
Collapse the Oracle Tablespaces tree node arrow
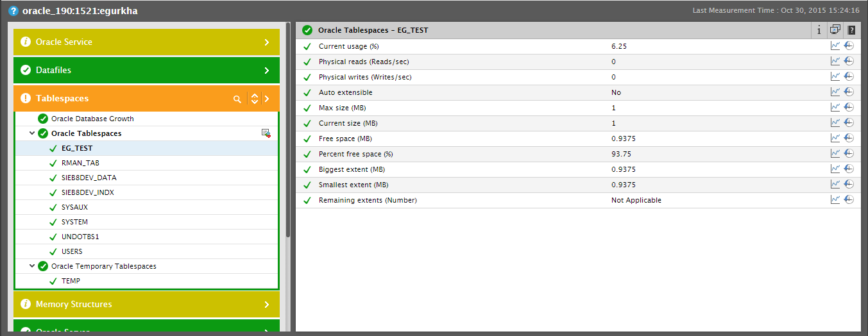32,133
